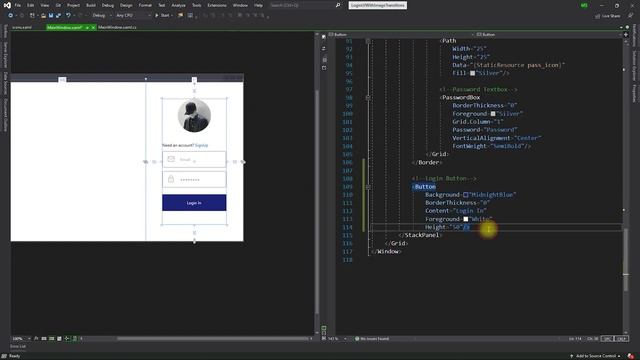Click the Save All toolbar icon
Image resolution: width=640 pixels, height=360 pixels.
(58, 16)
